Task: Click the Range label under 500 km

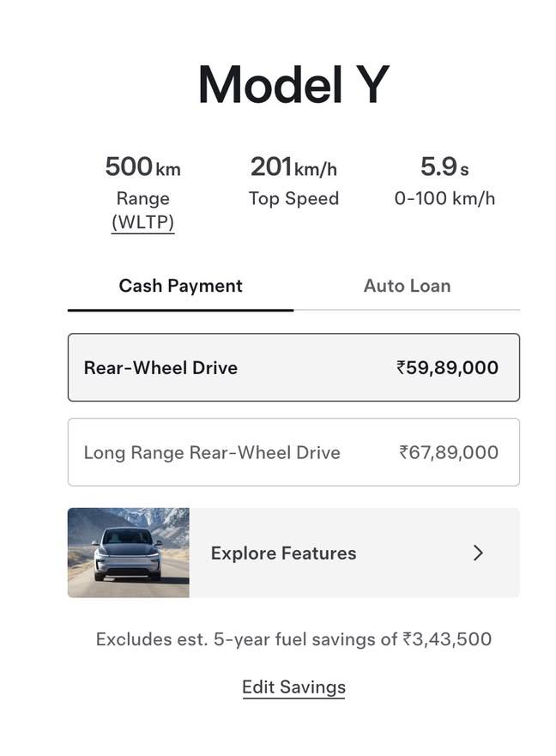Action: pos(142,198)
